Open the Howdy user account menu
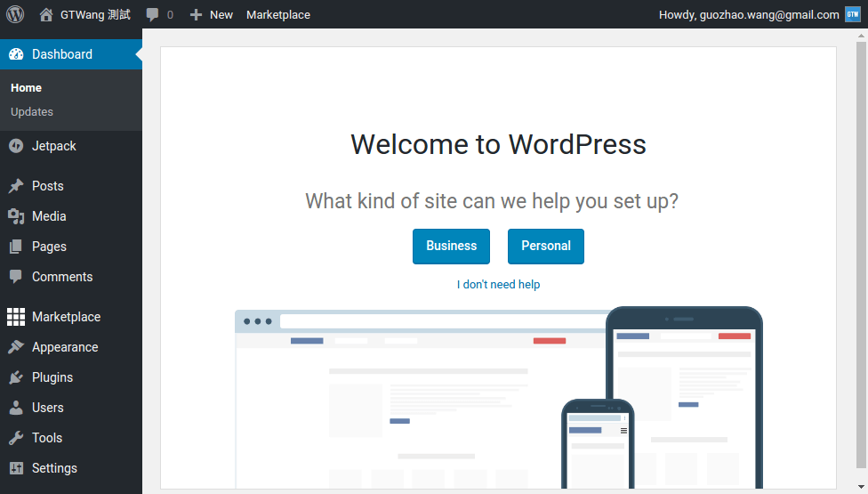The height and width of the screenshot is (494, 868). 749,15
